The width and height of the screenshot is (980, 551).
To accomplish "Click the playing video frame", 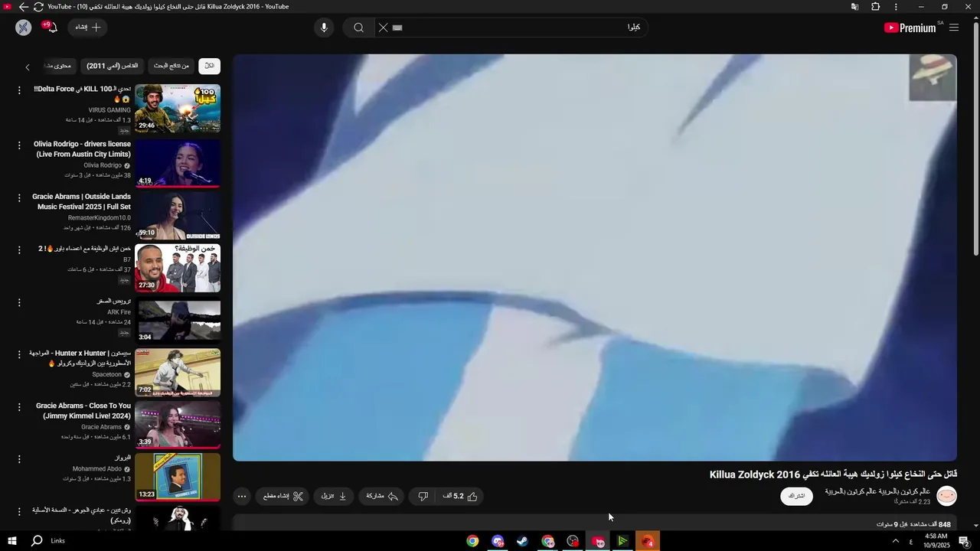I will [x=595, y=257].
